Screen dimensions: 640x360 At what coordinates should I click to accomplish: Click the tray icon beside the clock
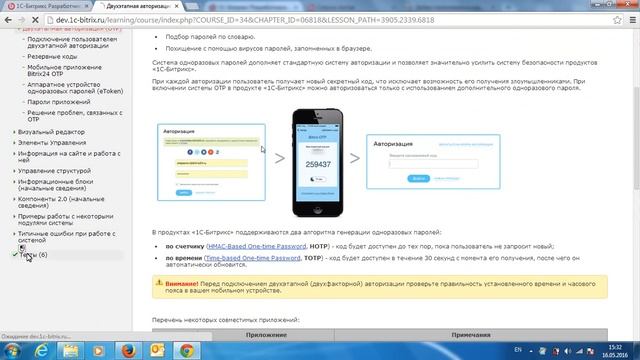pos(591,351)
